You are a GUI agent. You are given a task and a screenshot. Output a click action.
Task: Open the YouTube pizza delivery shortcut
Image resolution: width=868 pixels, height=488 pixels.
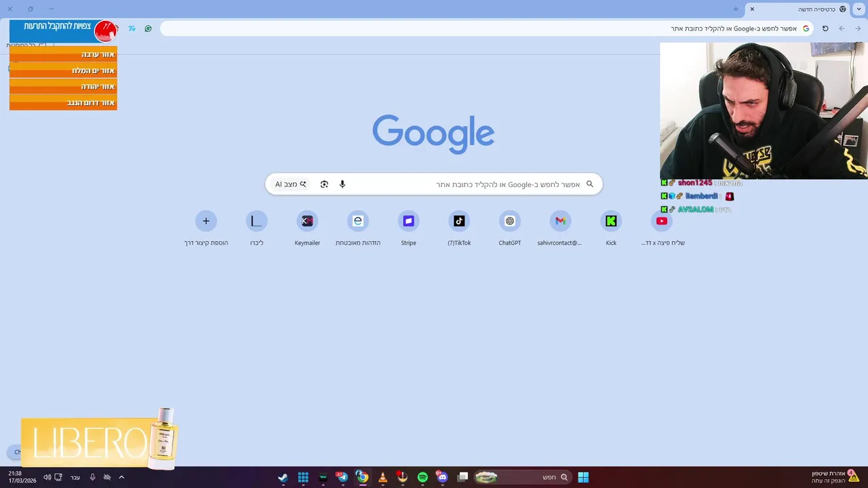pyautogui.click(x=662, y=228)
